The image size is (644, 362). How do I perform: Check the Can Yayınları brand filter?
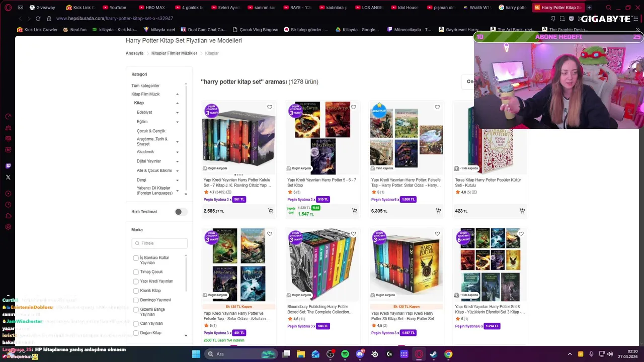tap(136, 324)
